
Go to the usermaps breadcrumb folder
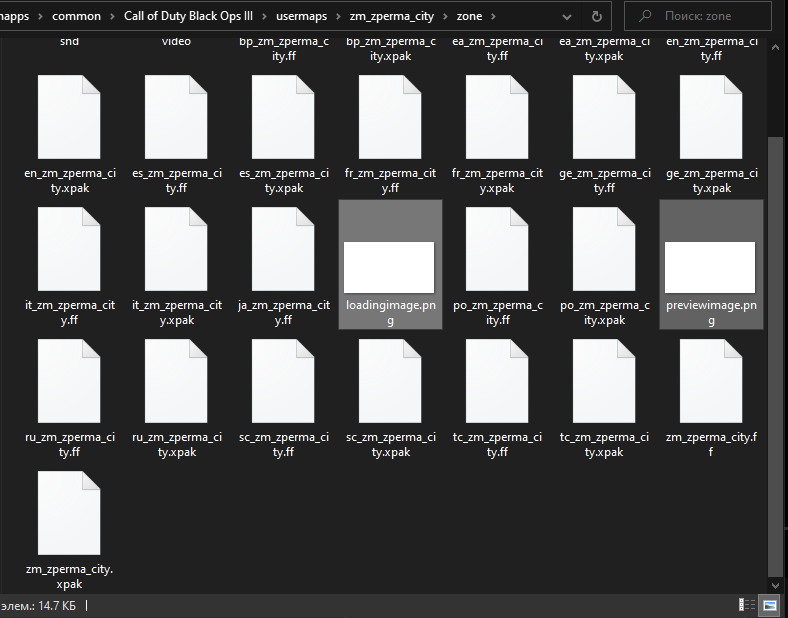tap(301, 16)
